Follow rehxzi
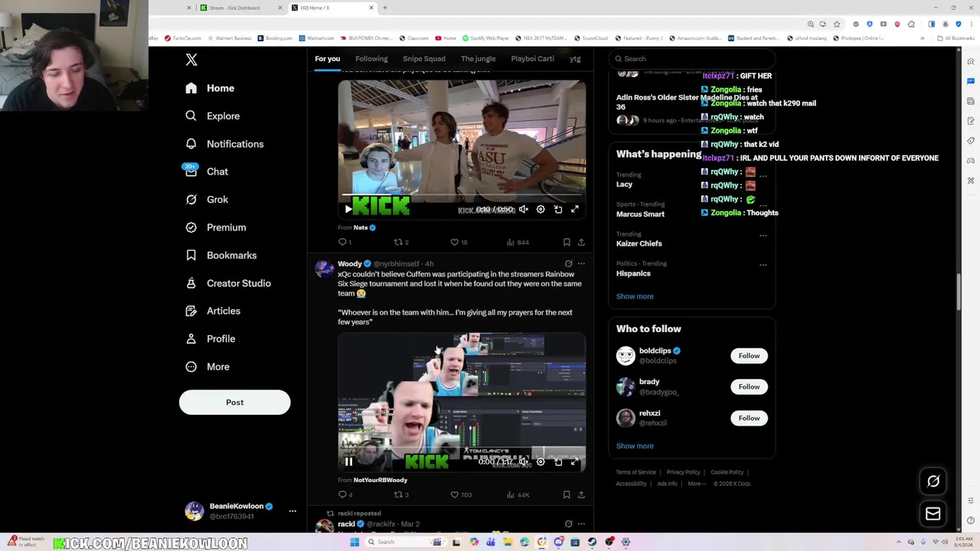980x551 pixels. pyautogui.click(x=749, y=418)
